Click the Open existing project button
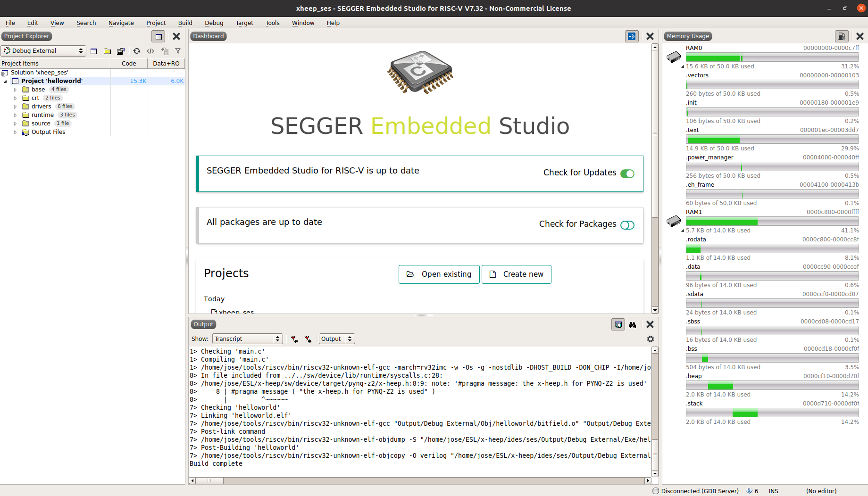868x496 pixels. [439, 274]
